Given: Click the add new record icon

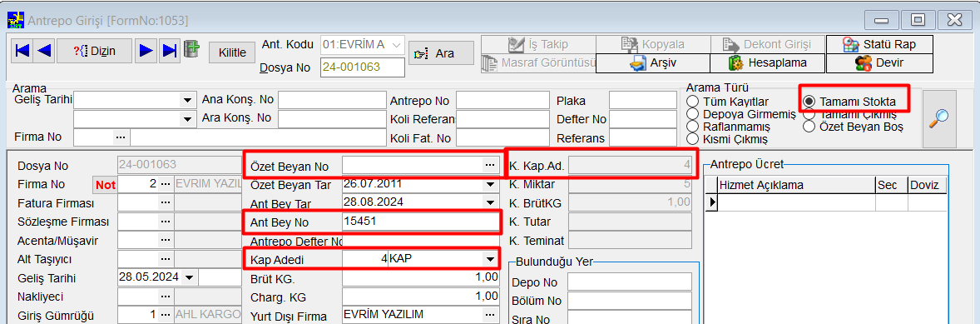Looking at the screenshot, I should [191, 49].
